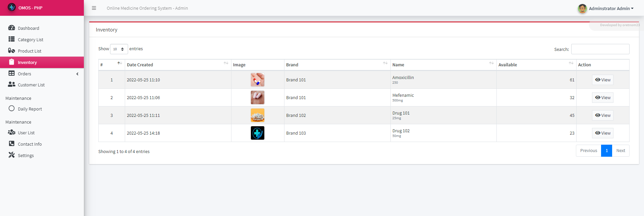The height and width of the screenshot is (216, 644).
Task: Click the Category List grid icon
Action: (11, 39)
